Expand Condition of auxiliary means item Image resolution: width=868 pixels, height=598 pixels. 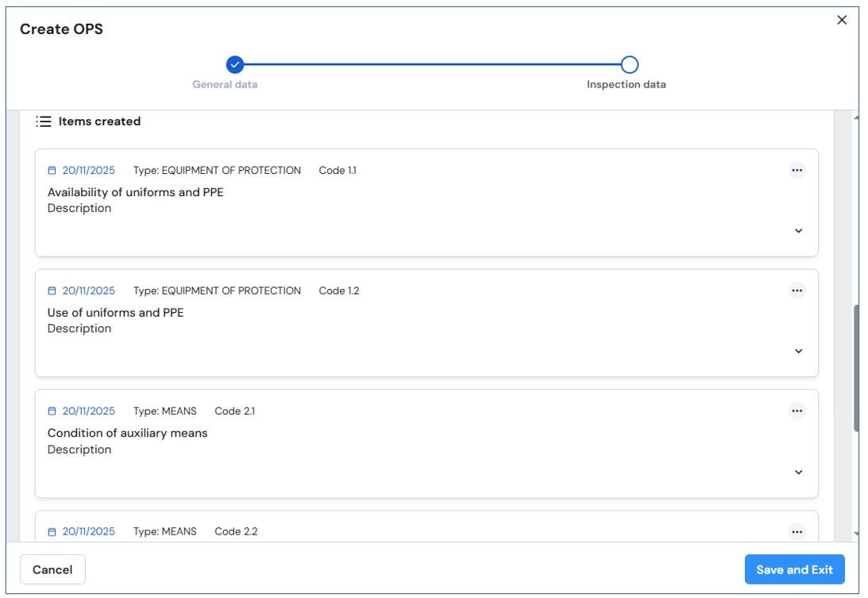tap(798, 473)
